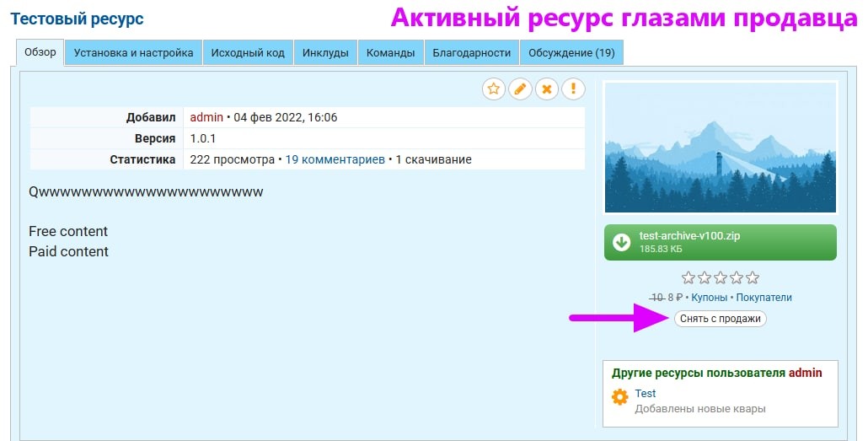Open the Исходный код tab

coord(248,52)
